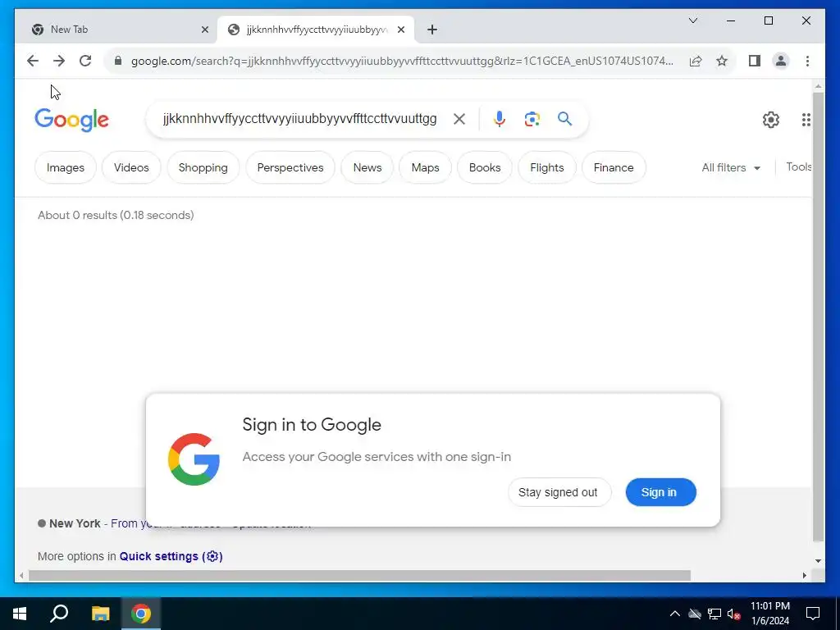Click the horizontal scrollbar at page bottom
This screenshot has height=630, width=840.
pos(359,576)
